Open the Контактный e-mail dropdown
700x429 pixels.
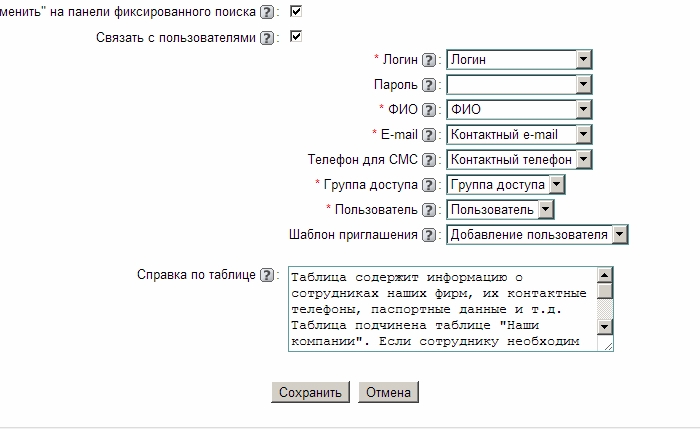(584, 135)
